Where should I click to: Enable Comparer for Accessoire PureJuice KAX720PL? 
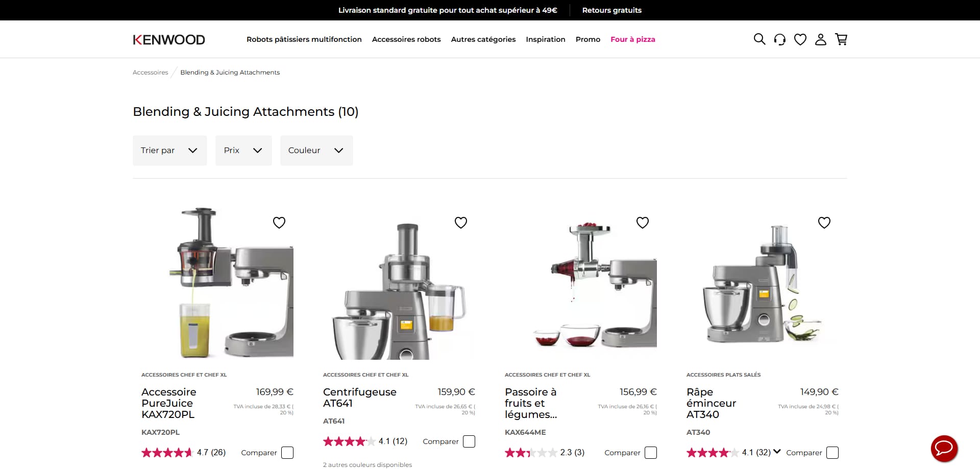click(287, 453)
